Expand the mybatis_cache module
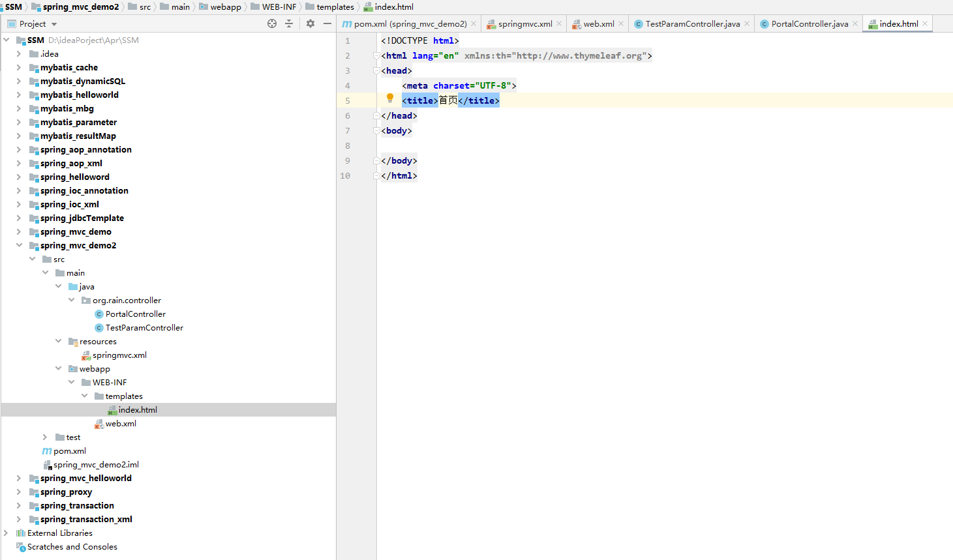Viewport: 953px width, 560px height. [x=19, y=67]
